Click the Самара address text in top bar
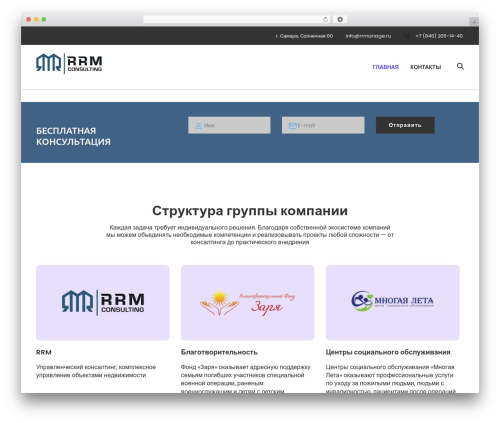 tap(304, 36)
